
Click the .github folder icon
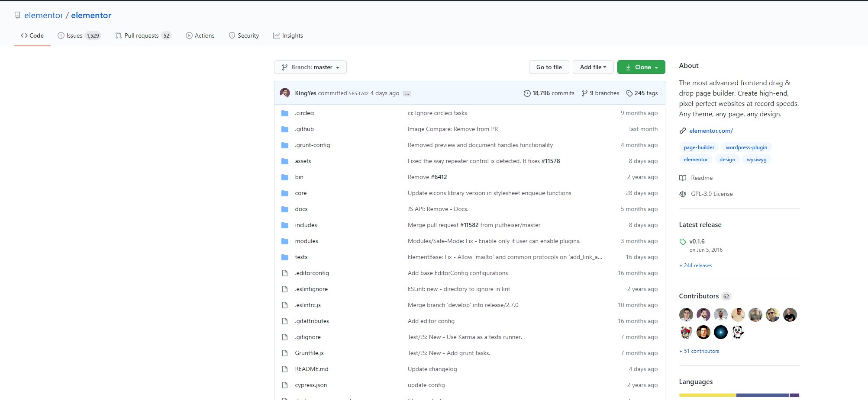[x=285, y=129]
